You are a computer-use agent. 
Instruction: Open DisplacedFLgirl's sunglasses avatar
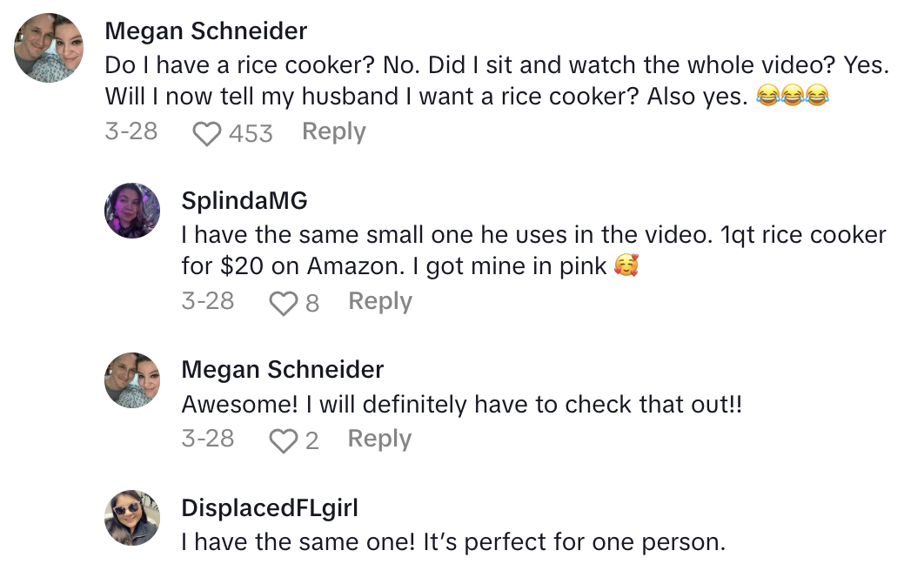pos(132,518)
